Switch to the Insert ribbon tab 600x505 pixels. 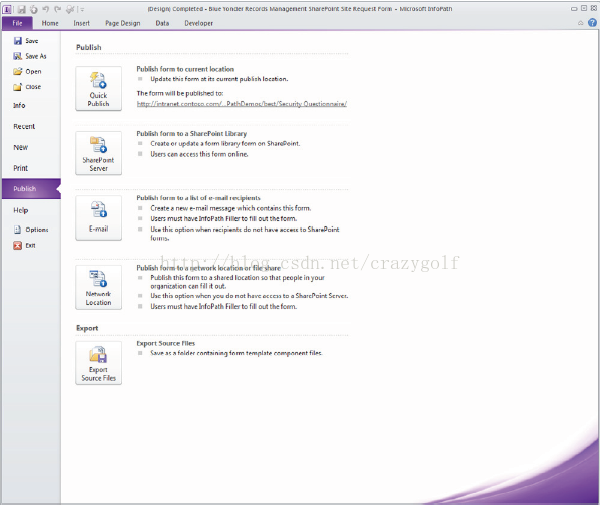click(x=82, y=23)
